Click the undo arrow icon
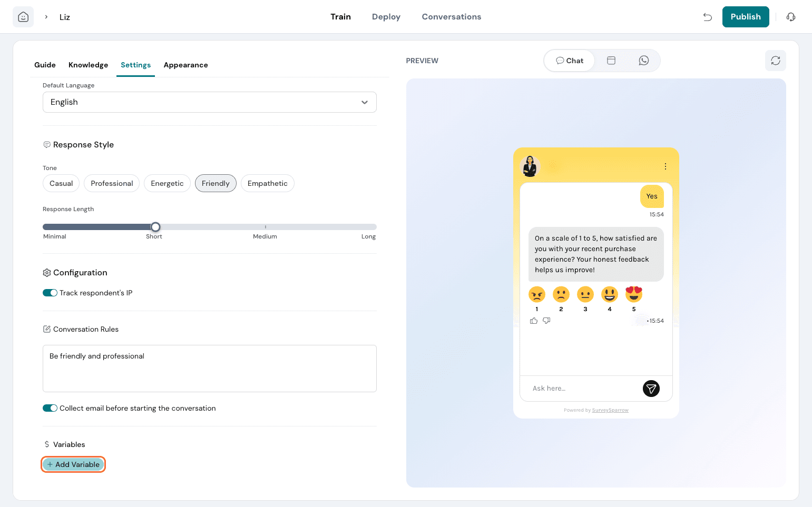Screen dimensions: 812x507 (707, 17)
